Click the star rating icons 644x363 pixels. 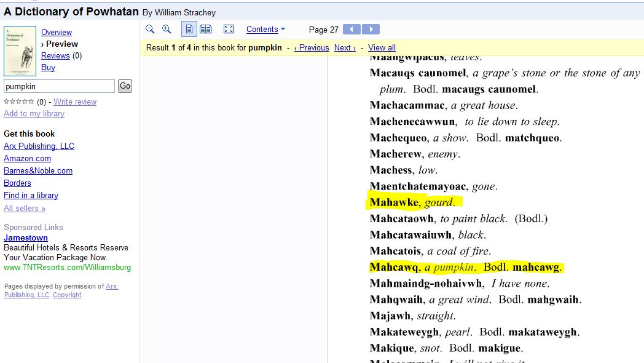[x=18, y=102]
